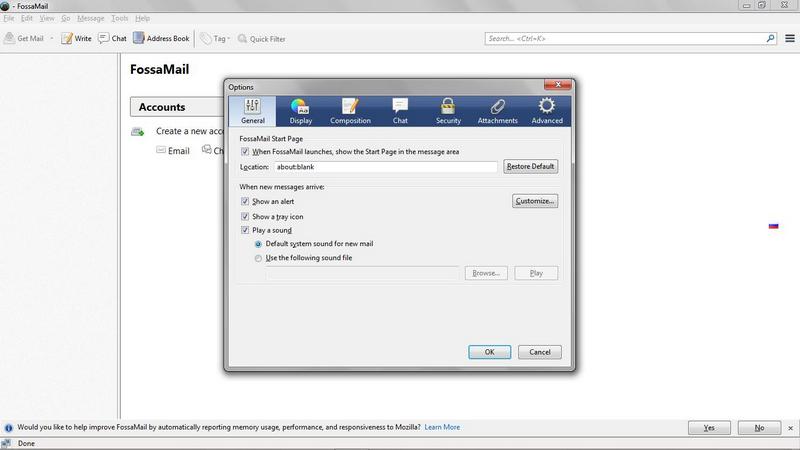Open the File menu

[9, 18]
